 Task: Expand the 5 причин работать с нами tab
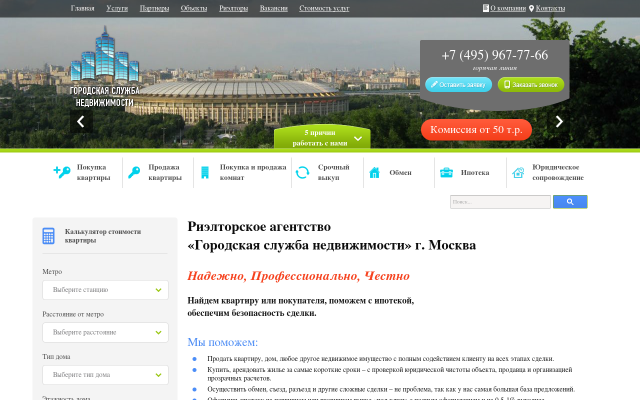(x=322, y=138)
